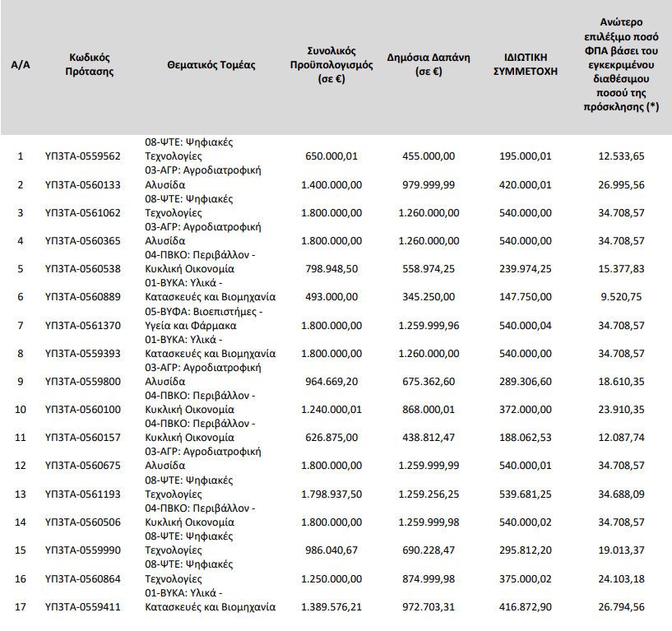The height and width of the screenshot is (631, 672).
Task: Click the VAT amount 24.103,18
Action: coord(621,579)
